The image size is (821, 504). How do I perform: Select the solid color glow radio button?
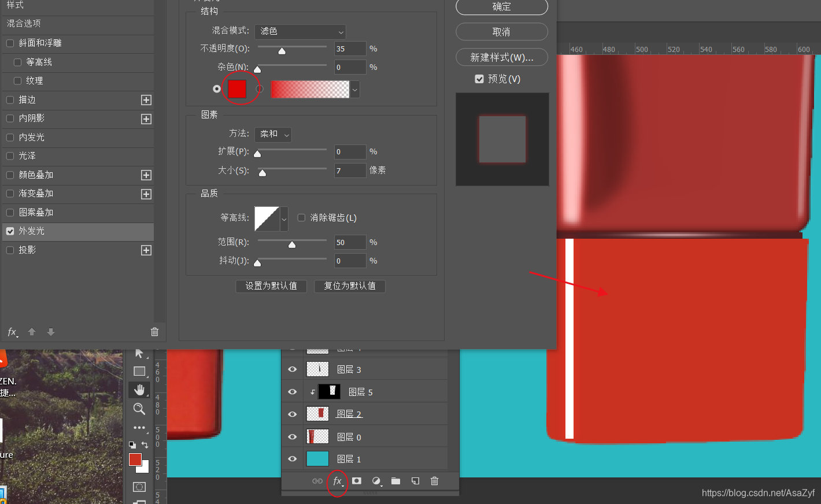click(217, 89)
